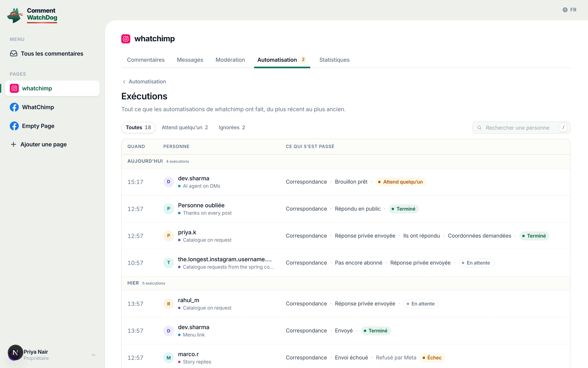The image size is (588, 368).
Task: Open the priya.k execution row
Action: coord(346,236)
